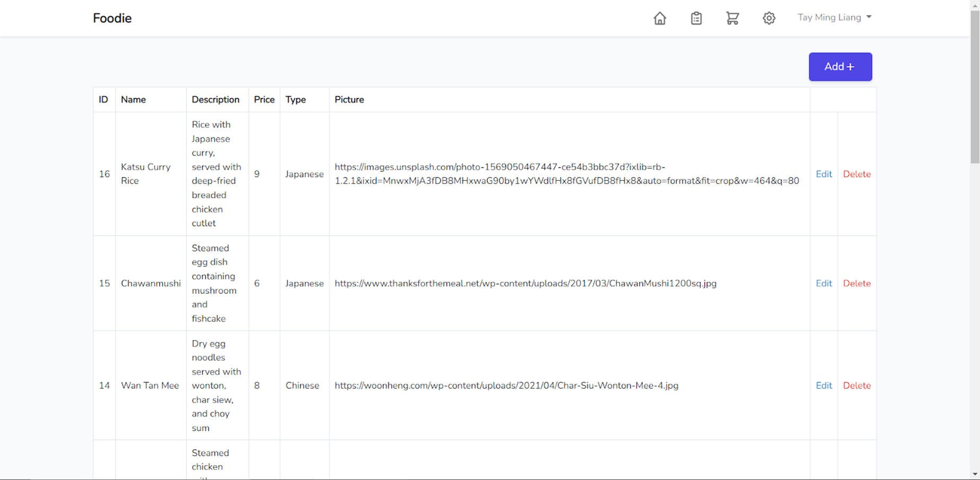Click Japanese type in Chawanmushi row
The image size is (980, 480).
(304, 283)
